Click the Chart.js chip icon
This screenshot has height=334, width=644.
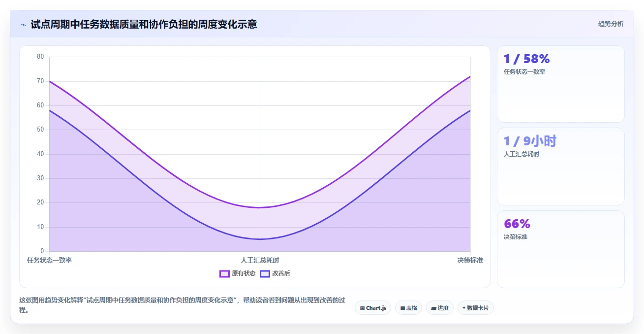(x=362, y=308)
